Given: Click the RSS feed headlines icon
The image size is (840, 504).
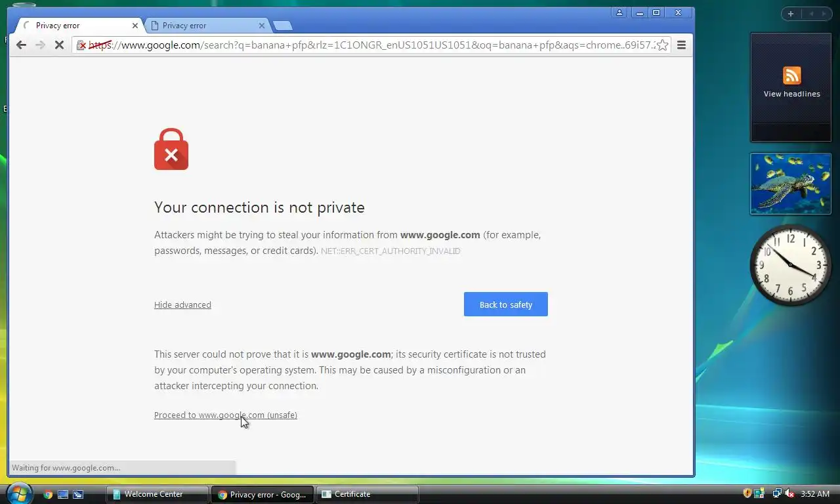Looking at the screenshot, I should (x=791, y=75).
